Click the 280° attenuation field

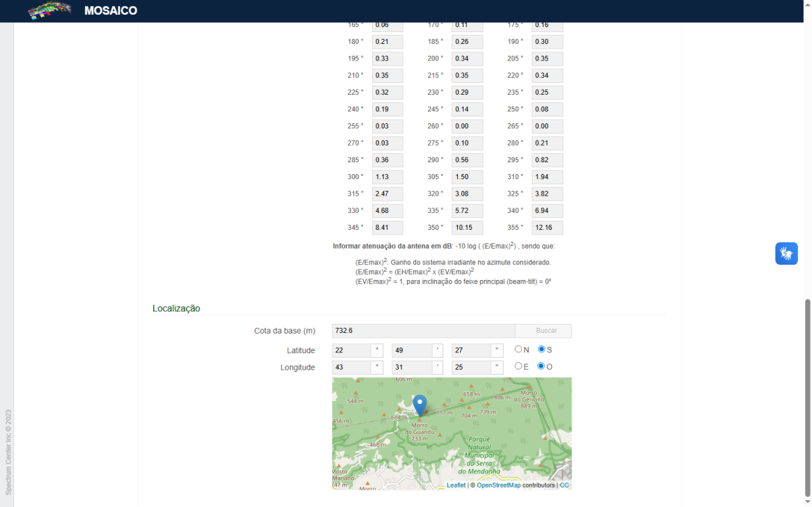point(547,143)
